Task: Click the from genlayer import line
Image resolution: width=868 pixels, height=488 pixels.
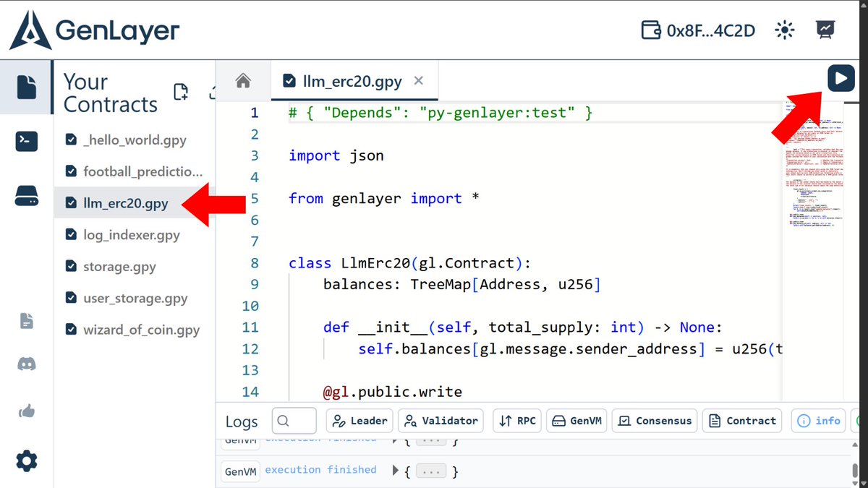Action: 383,198
